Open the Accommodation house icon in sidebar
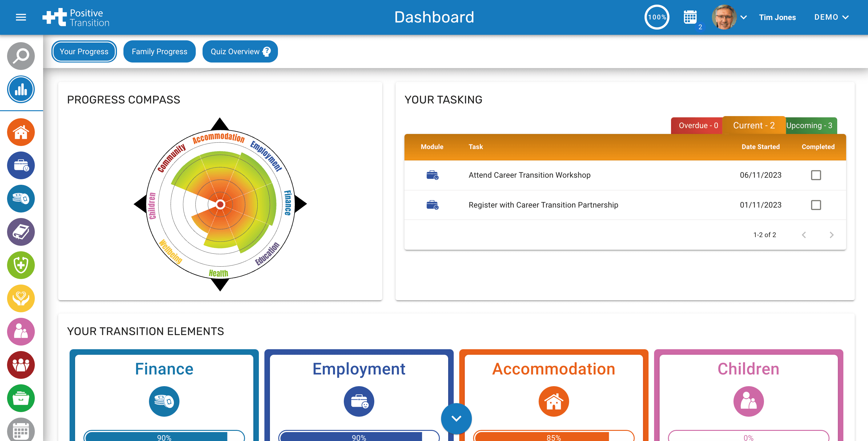The height and width of the screenshot is (441, 868). click(21, 132)
